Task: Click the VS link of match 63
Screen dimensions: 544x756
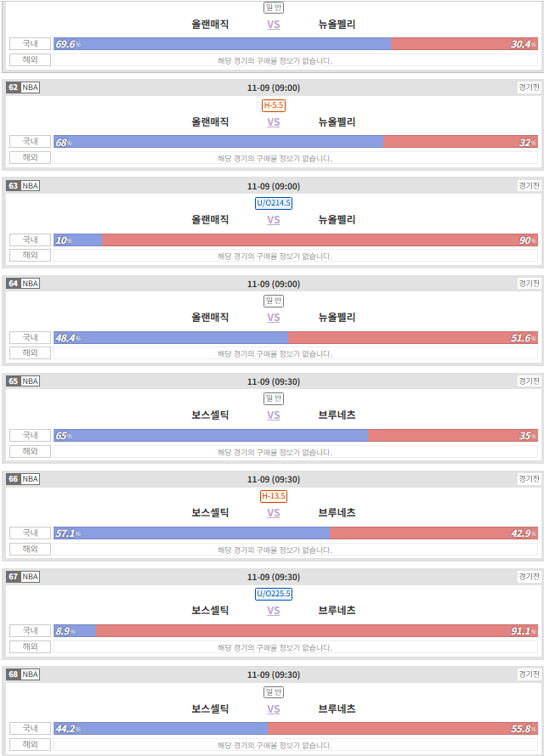Action: (274, 220)
